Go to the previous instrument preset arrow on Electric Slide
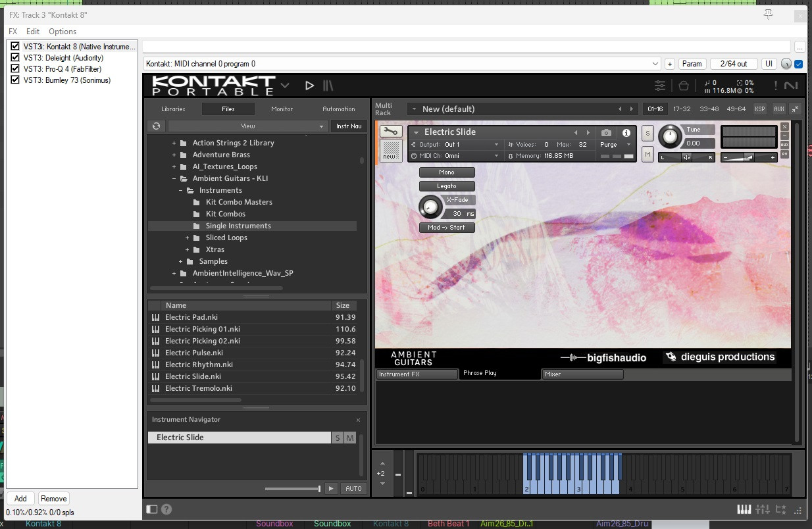This screenshot has height=529, width=812. (x=576, y=132)
